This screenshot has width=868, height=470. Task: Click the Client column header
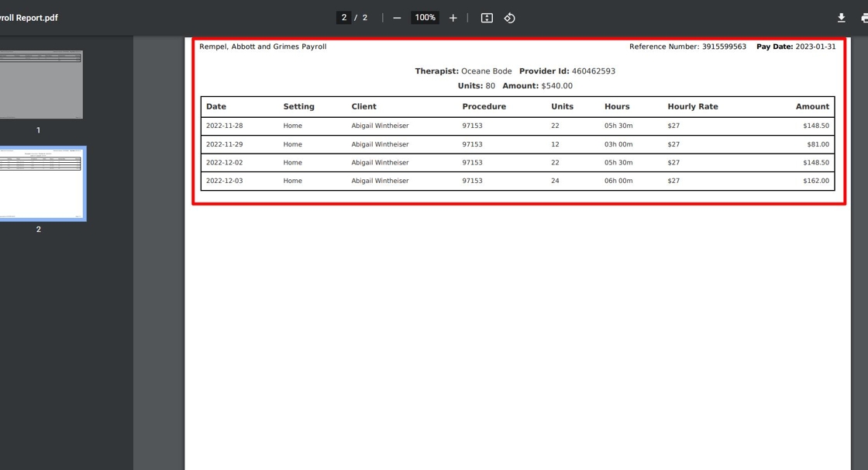coord(363,106)
